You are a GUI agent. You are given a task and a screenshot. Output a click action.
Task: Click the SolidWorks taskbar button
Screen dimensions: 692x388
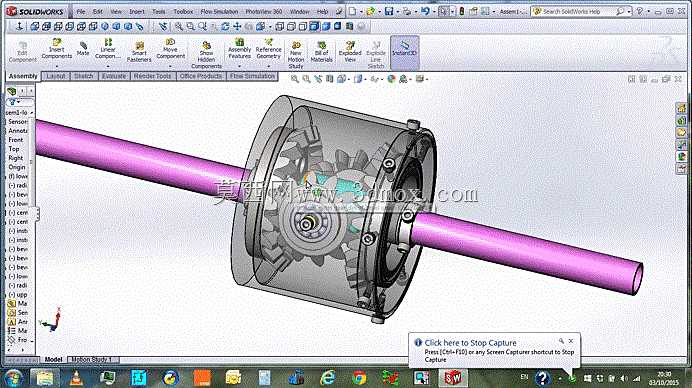coord(453,378)
